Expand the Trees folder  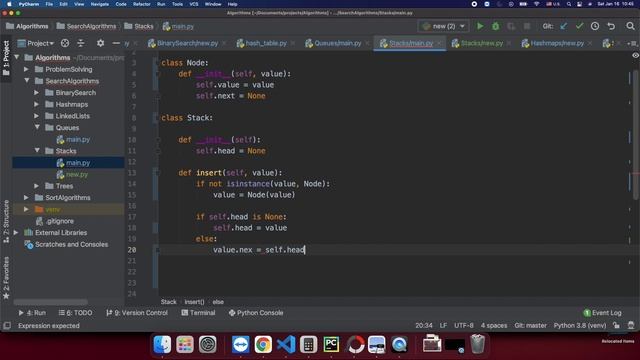(37, 186)
